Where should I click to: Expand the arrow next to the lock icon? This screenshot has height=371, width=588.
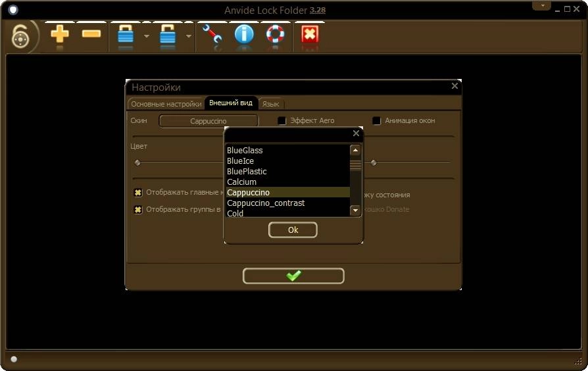pos(147,36)
